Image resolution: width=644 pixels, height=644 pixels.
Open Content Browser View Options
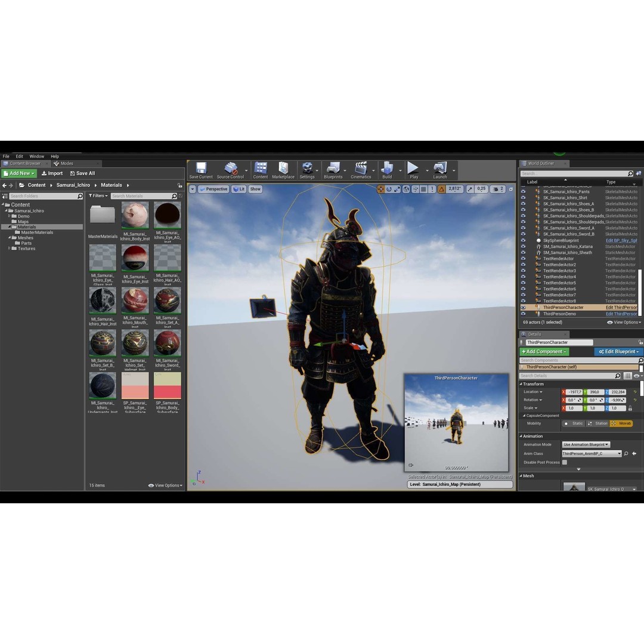(x=165, y=485)
